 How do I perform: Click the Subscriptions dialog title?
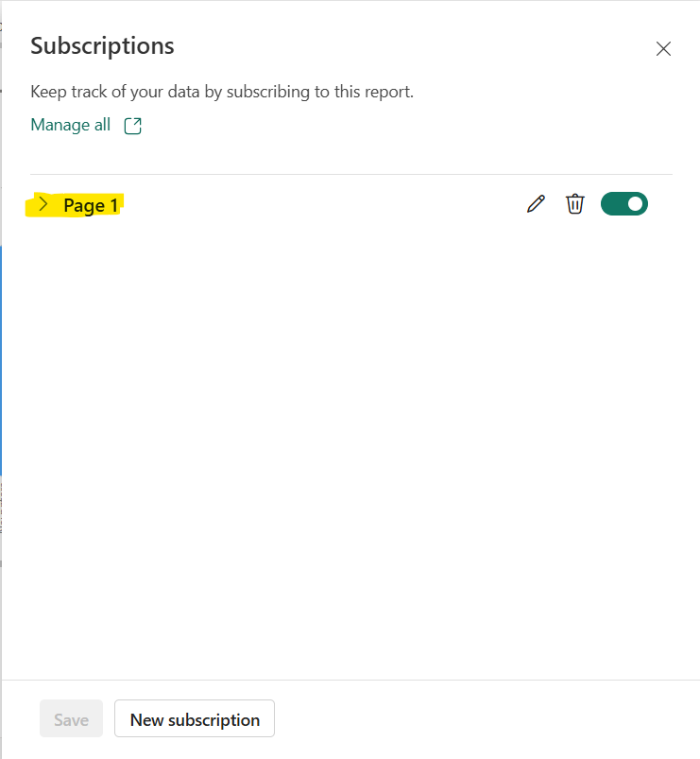pos(102,45)
